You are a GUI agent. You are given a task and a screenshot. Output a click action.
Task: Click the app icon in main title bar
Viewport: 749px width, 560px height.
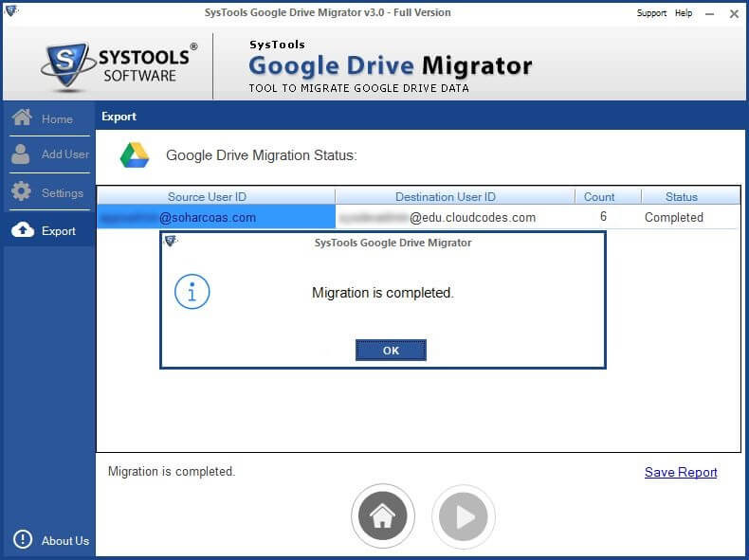tap(10, 10)
